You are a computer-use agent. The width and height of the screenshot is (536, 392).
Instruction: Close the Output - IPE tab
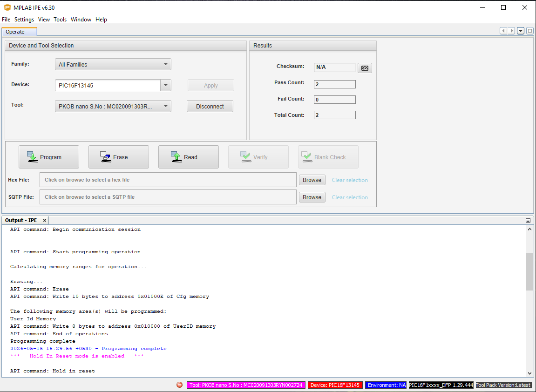click(x=44, y=220)
